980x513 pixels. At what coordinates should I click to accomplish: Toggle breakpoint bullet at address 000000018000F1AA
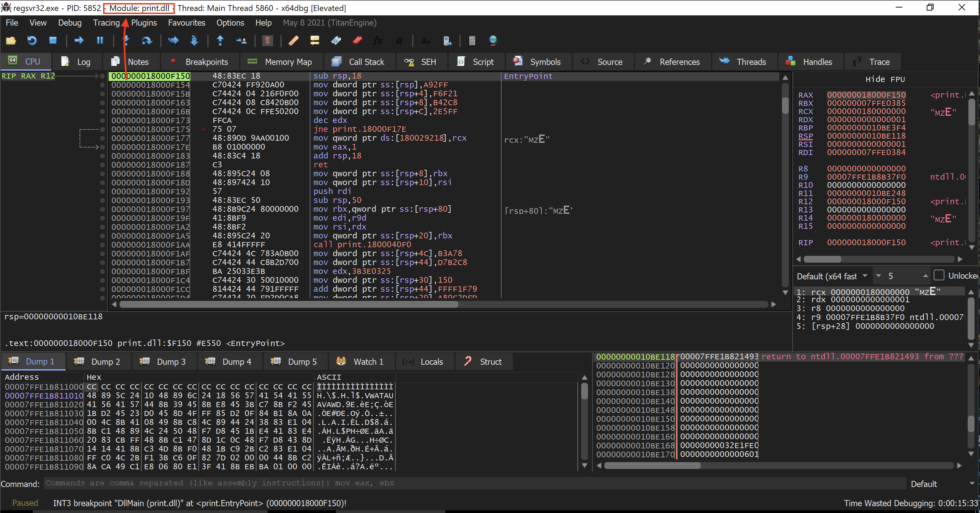click(102, 245)
